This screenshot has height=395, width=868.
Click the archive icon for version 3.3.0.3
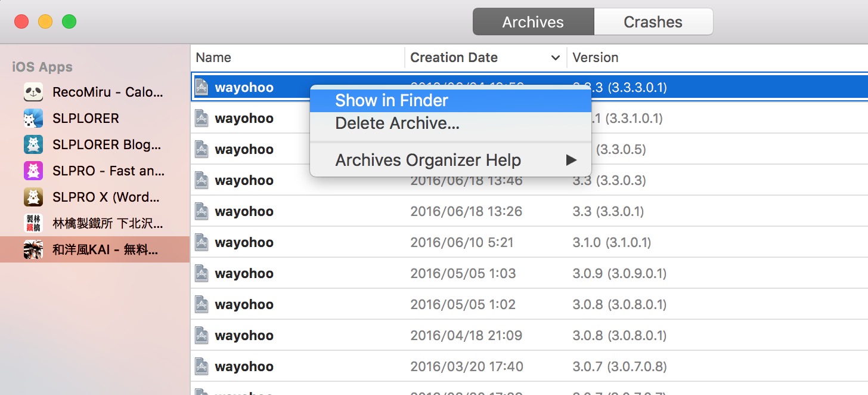click(201, 180)
